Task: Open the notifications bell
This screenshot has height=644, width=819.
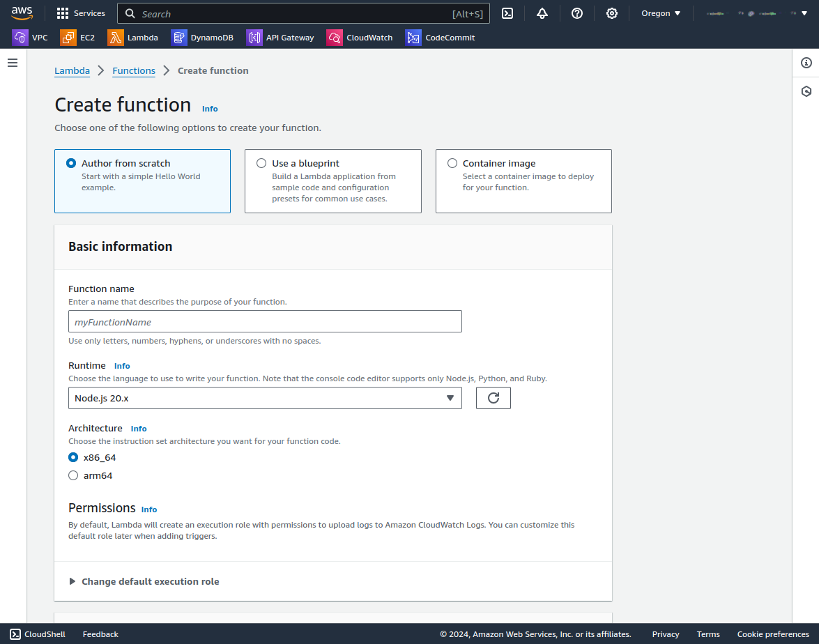Action: [x=542, y=13]
